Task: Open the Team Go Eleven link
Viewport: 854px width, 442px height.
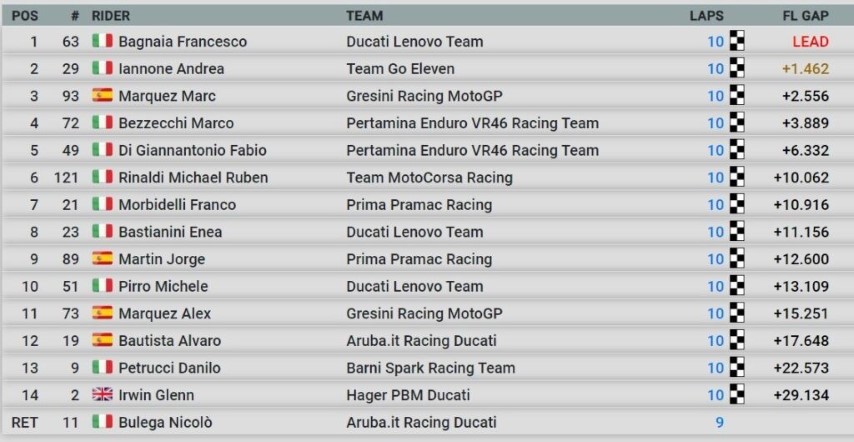Action: 400,69
